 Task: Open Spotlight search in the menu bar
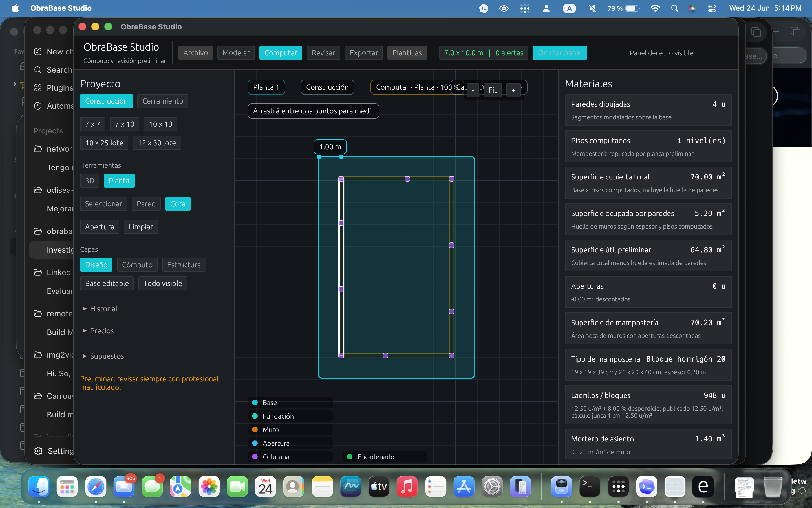(x=674, y=8)
